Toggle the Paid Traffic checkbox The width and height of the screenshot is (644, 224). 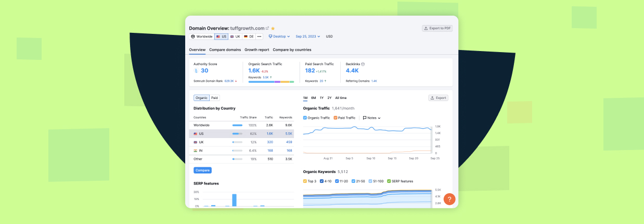(x=336, y=118)
